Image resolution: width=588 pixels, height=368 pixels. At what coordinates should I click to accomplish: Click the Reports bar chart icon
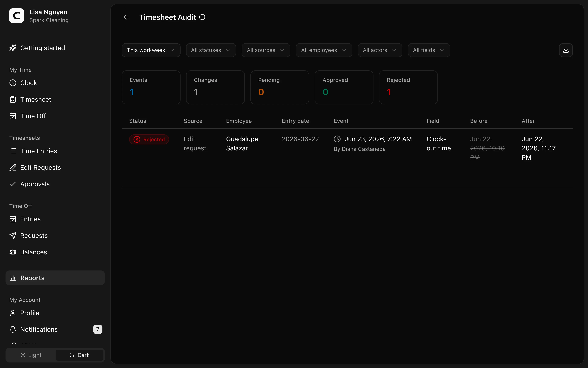click(13, 278)
